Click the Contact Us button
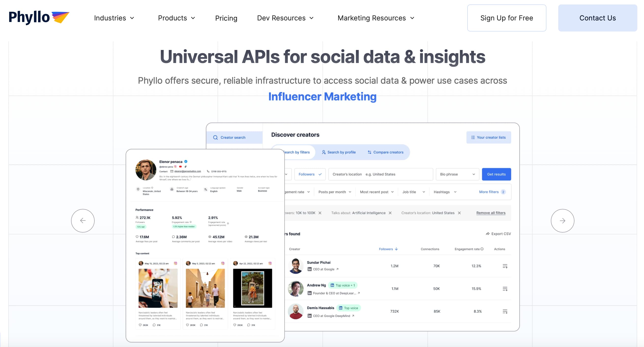Viewport: 644px width, 347px height. tap(598, 18)
